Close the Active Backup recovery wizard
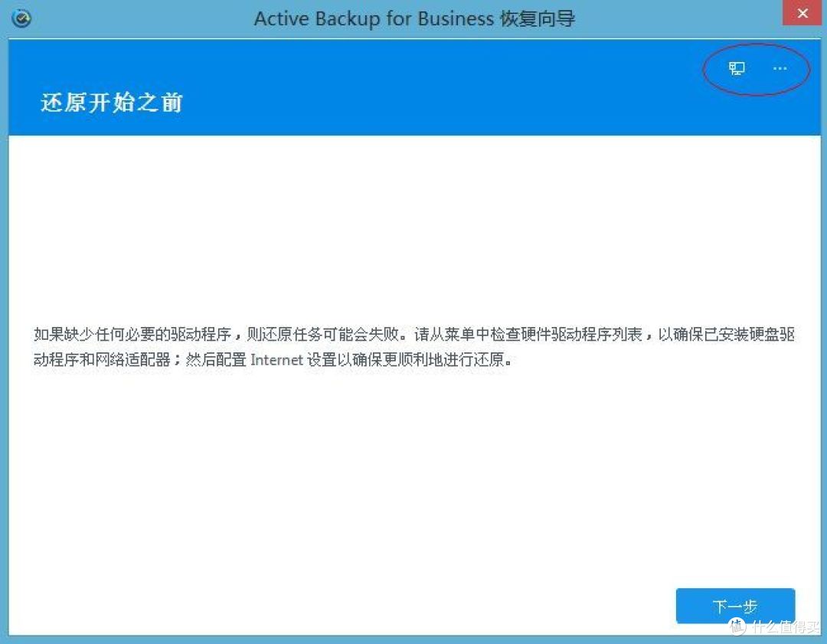 [802, 13]
